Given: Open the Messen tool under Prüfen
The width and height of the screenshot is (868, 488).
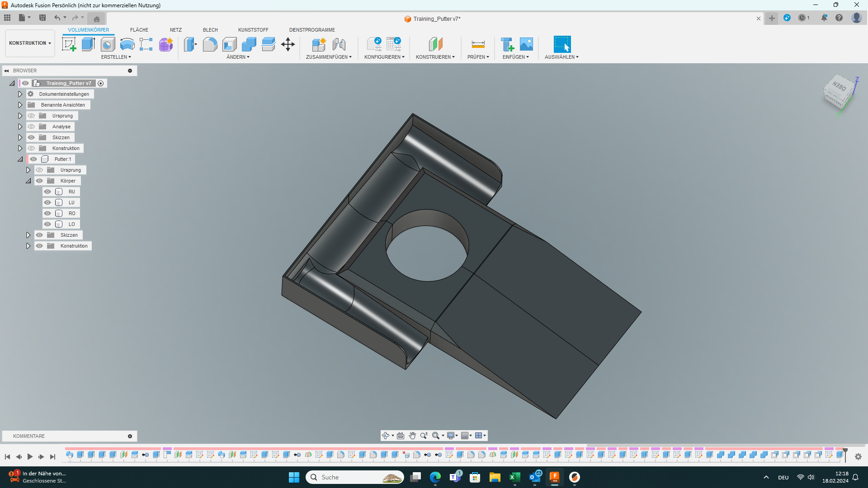Looking at the screenshot, I should (x=478, y=44).
